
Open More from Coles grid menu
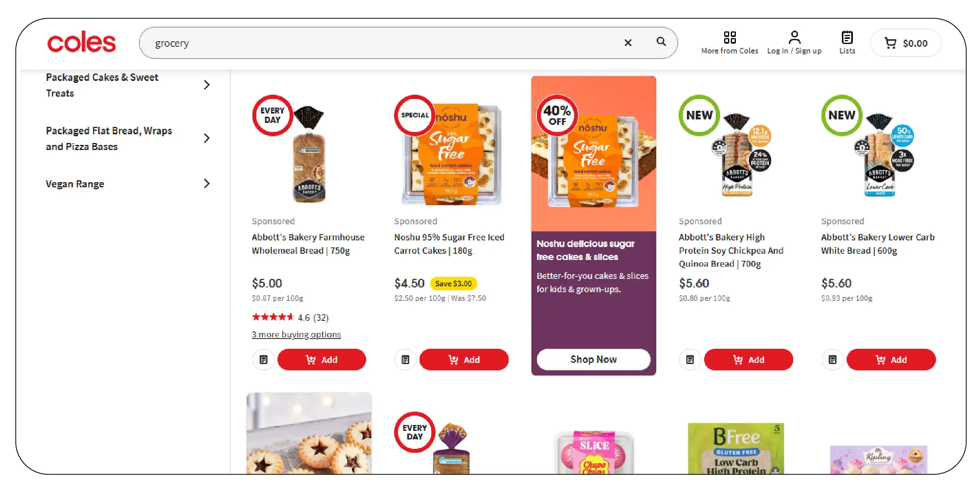[730, 42]
